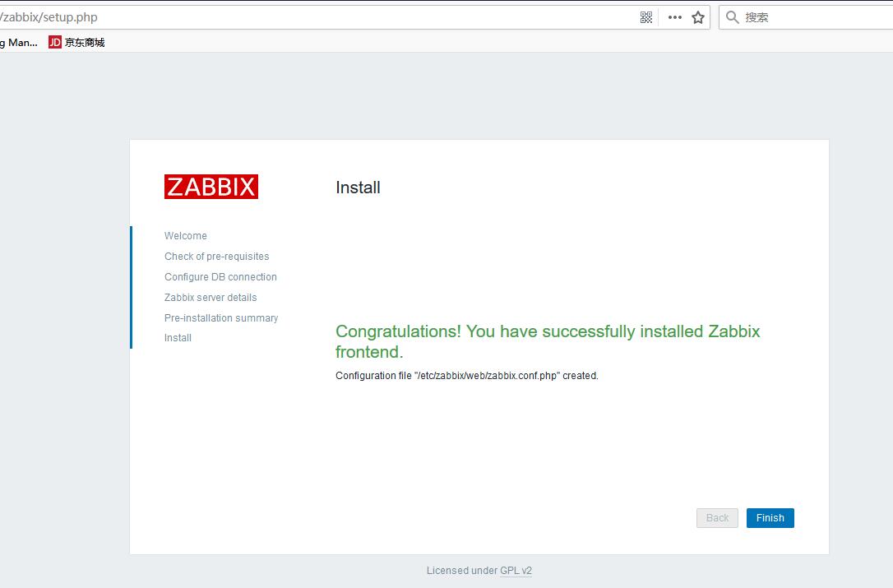This screenshot has height=588, width=893.
Task: Click the ZABBIX logo
Action: [x=211, y=187]
